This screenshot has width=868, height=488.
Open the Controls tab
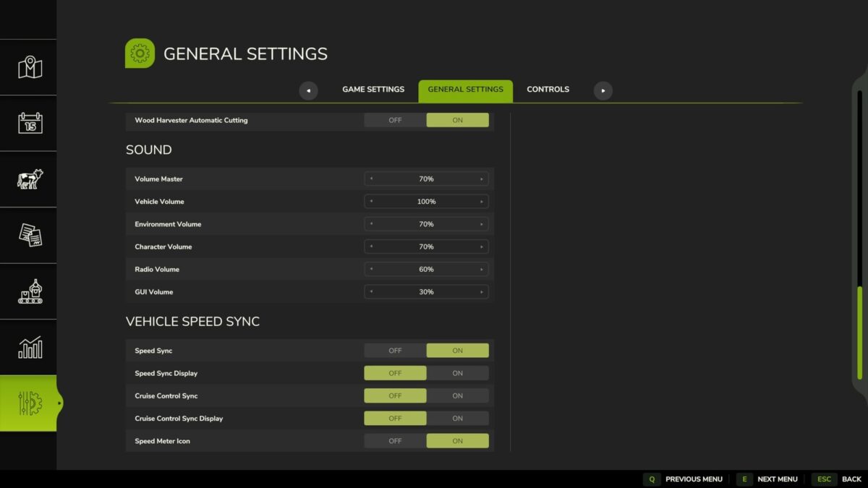548,89
